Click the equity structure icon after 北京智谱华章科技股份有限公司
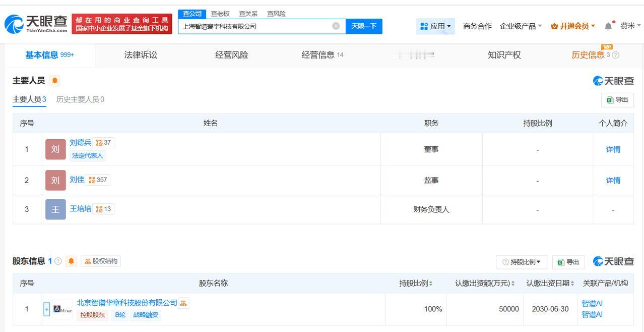 (183, 303)
